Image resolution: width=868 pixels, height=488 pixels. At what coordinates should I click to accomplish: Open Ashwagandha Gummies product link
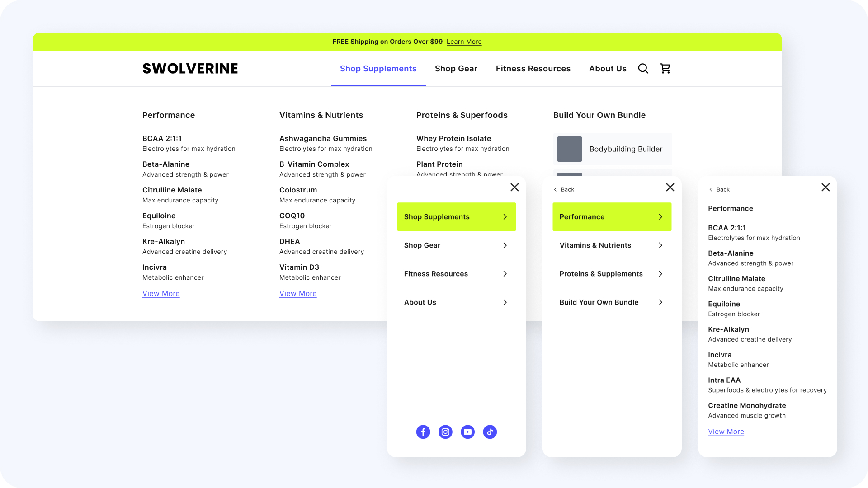(x=326, y=143)
